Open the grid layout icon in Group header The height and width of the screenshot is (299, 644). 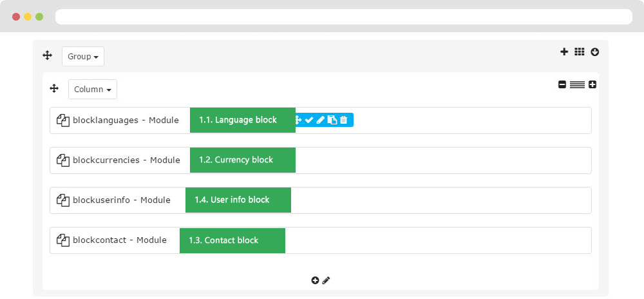pyautogui.click(x=579, y=52)
